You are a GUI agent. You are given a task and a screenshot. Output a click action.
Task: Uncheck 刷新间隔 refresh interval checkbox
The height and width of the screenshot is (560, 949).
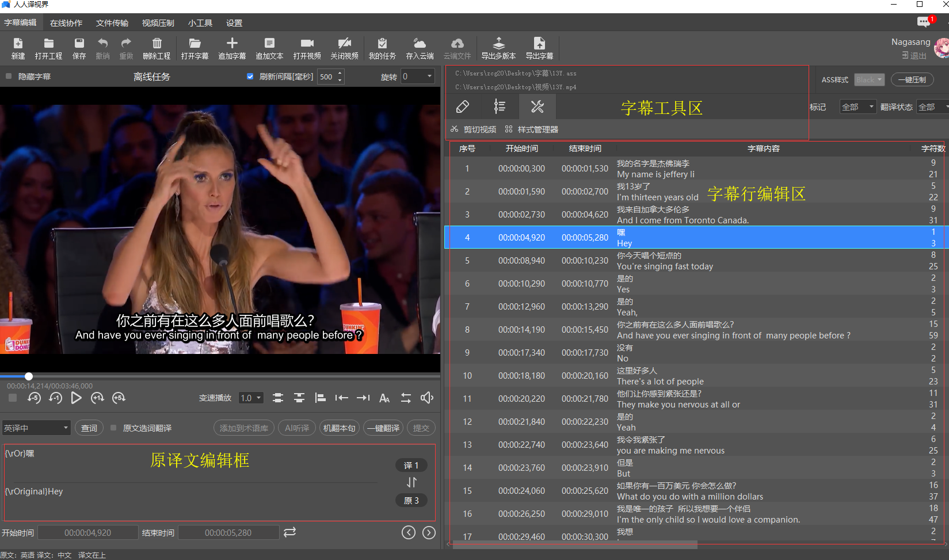pos(250,76)
